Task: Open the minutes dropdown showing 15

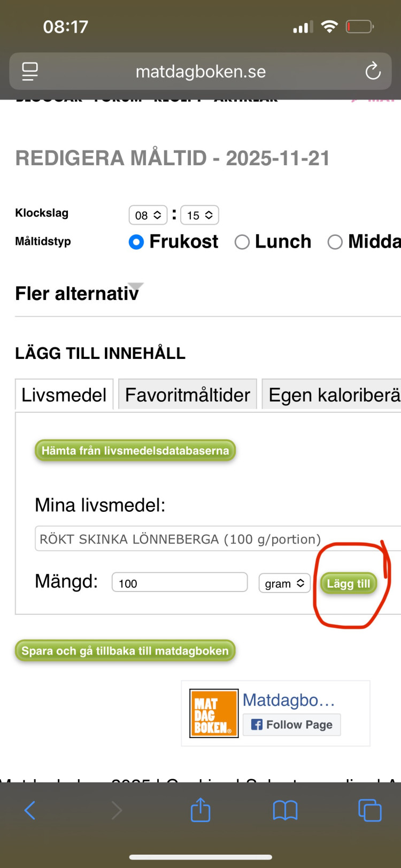Action: (199, 215)
